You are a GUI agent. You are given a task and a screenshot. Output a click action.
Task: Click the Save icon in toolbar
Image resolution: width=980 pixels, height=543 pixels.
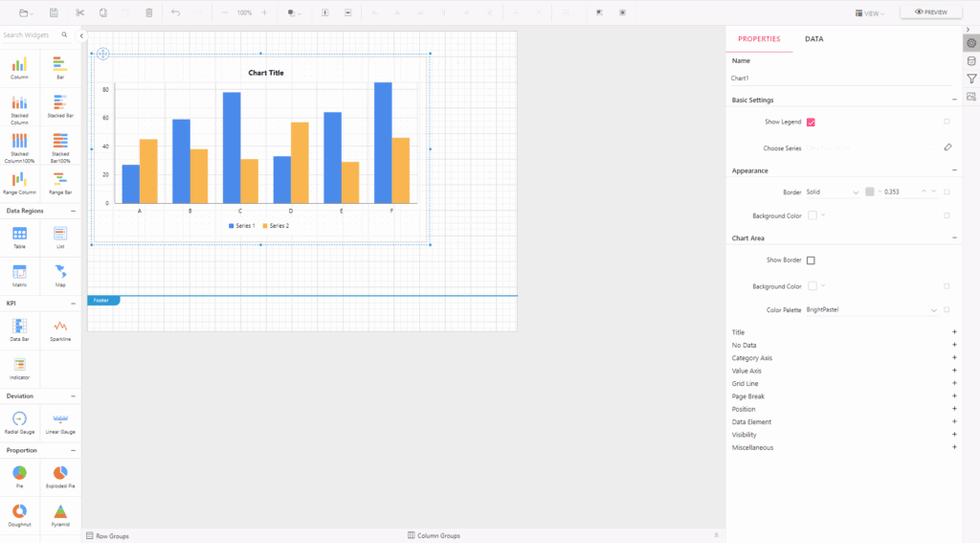pyautogui.click(x=54, y=12)
